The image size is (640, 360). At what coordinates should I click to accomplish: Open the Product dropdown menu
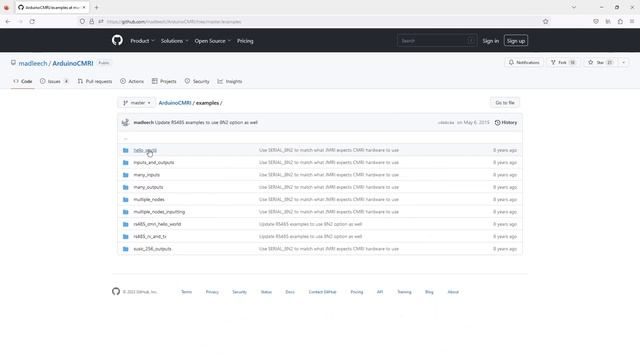pyautogui.click(x=142, y=41)
